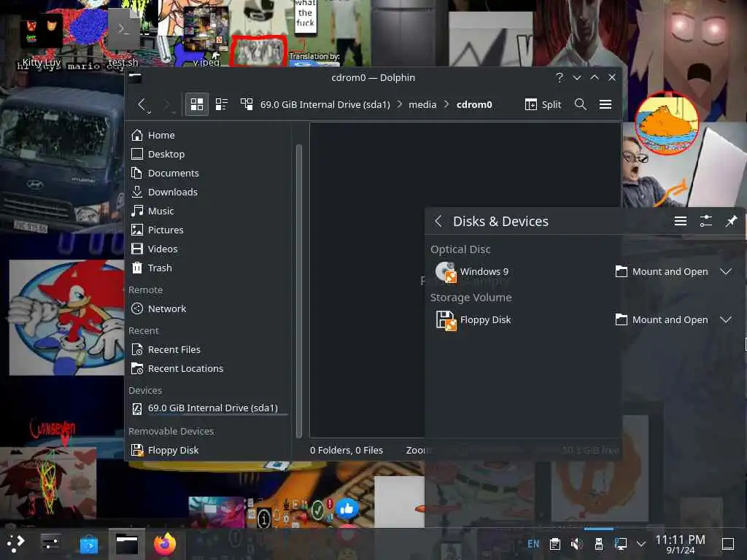Open audio volume tray icon
The width and height of the screenshot is (747, 560).
click(576, 544)
